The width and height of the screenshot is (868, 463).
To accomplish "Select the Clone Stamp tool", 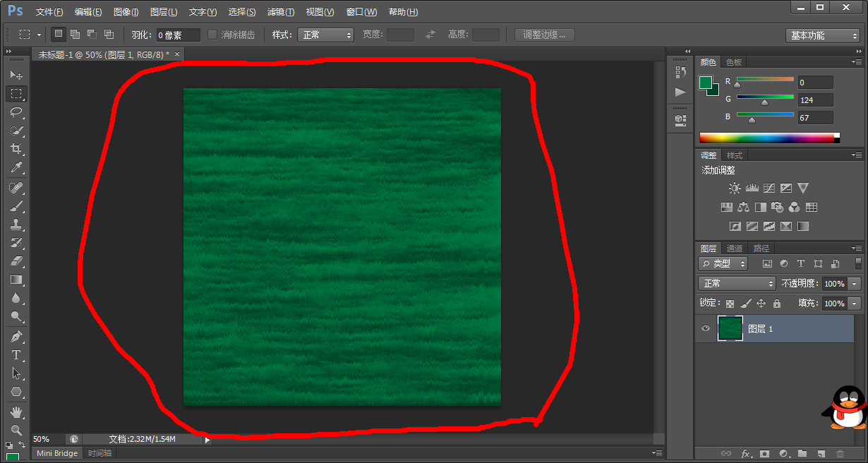I will 16,224.
